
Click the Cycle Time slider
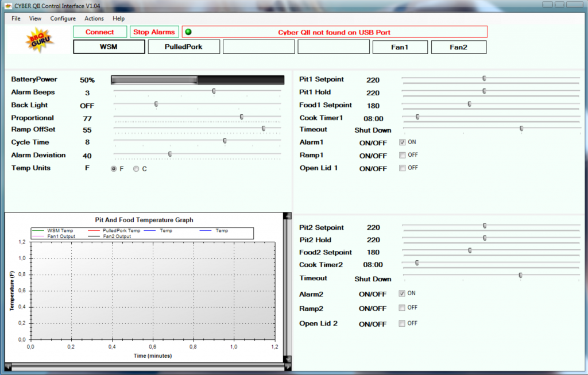tap(198, 141)
